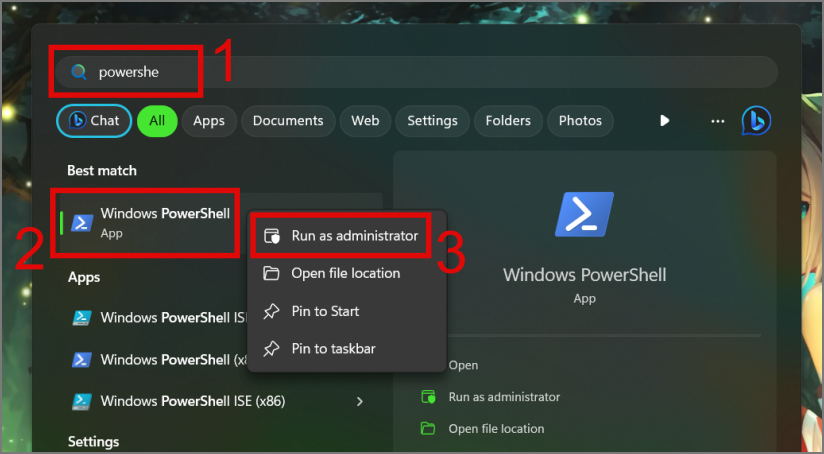Click the large PowerShell icon in preview pane
The width and height of the screenshot is (824, 454).
[584, 214]
